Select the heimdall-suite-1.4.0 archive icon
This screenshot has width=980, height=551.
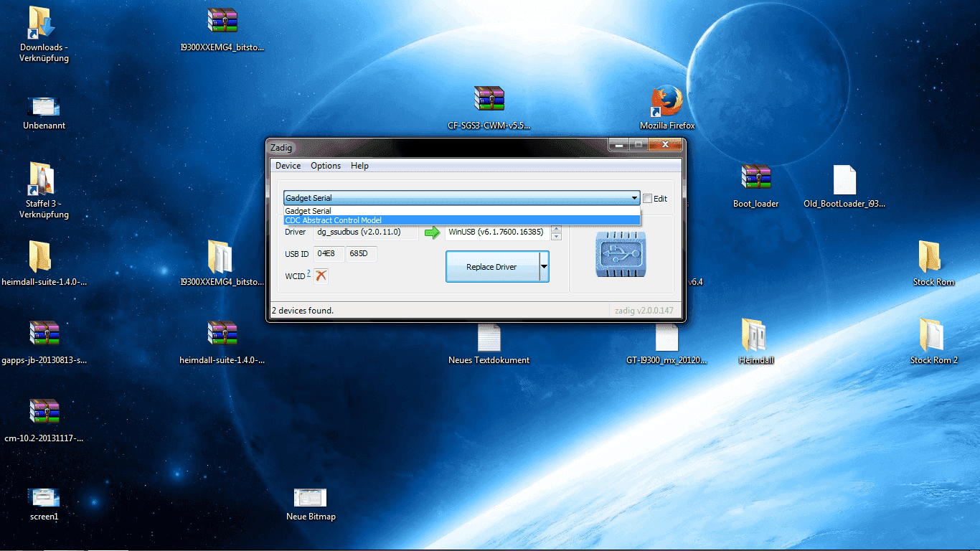click(222, 342)
